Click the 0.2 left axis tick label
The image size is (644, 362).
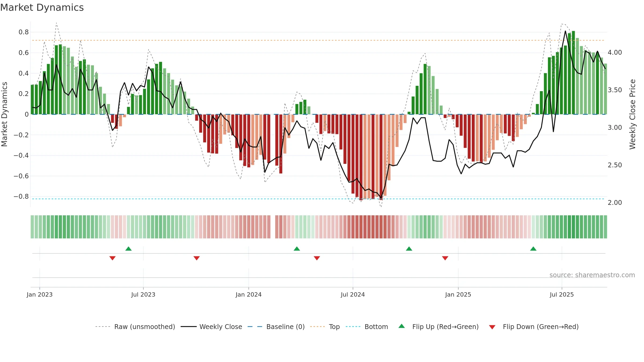pos(24,94)
